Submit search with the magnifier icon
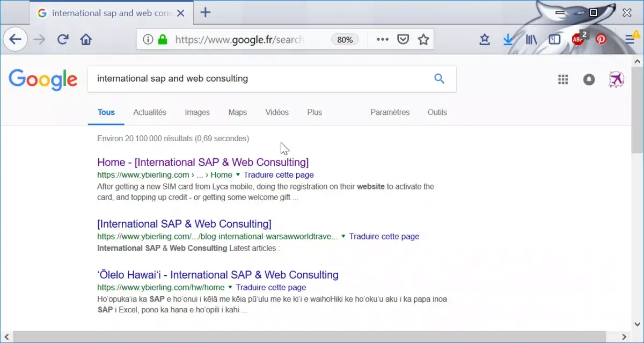This screenshot has width=644, height=343. (x=439, y=79)
